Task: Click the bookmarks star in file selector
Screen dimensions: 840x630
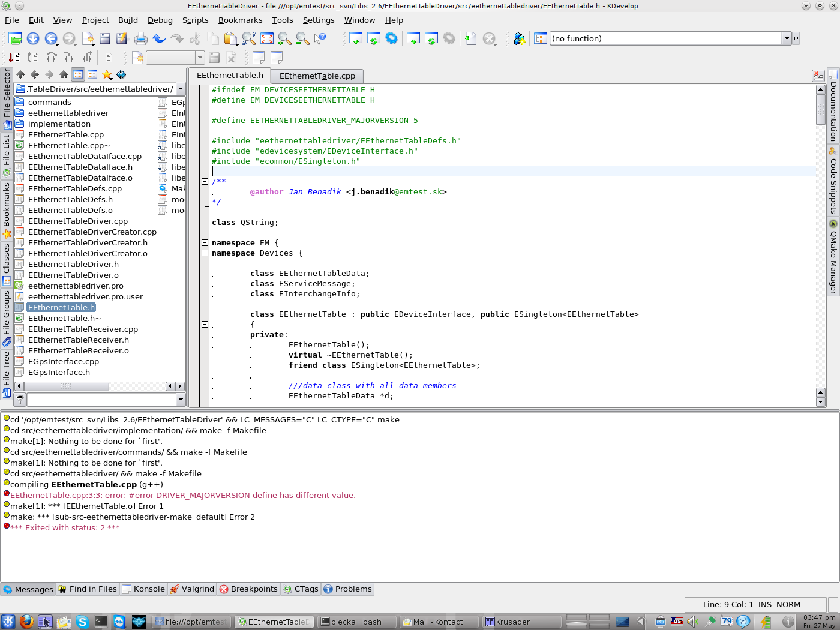Action: [107, 74]
